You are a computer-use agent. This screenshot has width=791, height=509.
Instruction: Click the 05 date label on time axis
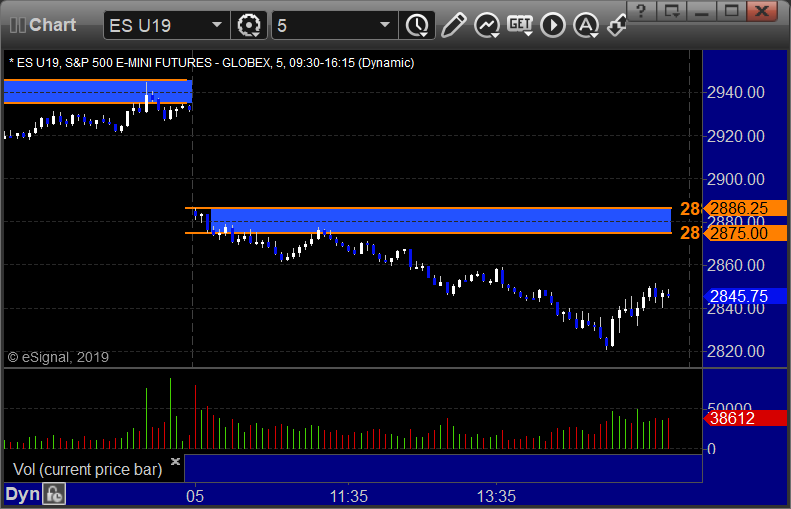click(x=195, y=496)
